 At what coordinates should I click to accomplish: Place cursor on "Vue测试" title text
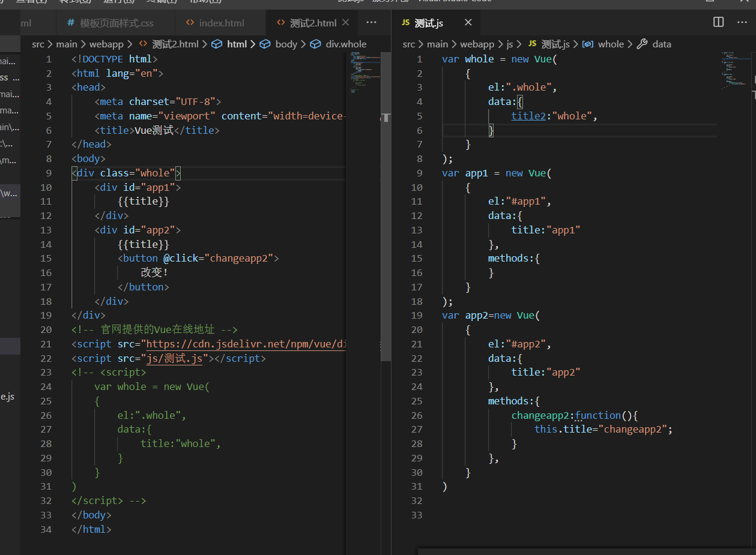pyautogui.click(x=154, y=130)
